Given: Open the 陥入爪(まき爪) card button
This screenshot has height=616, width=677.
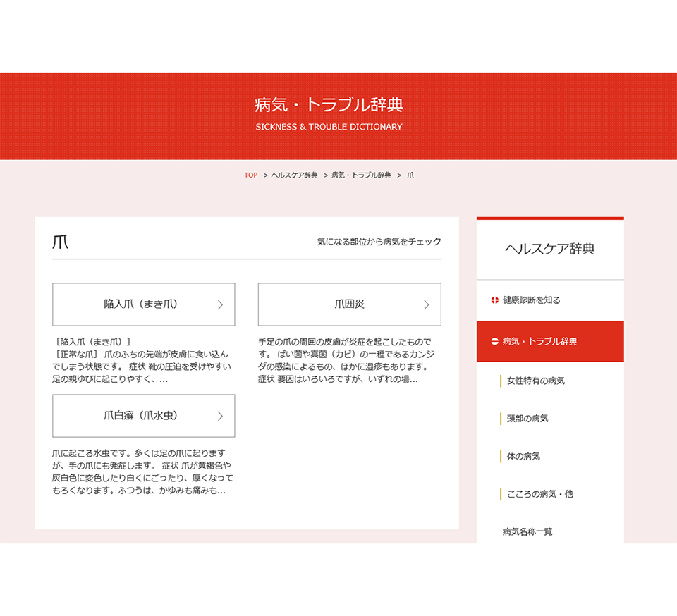Looking at the screenshot, I should click(x=144, y=304).
